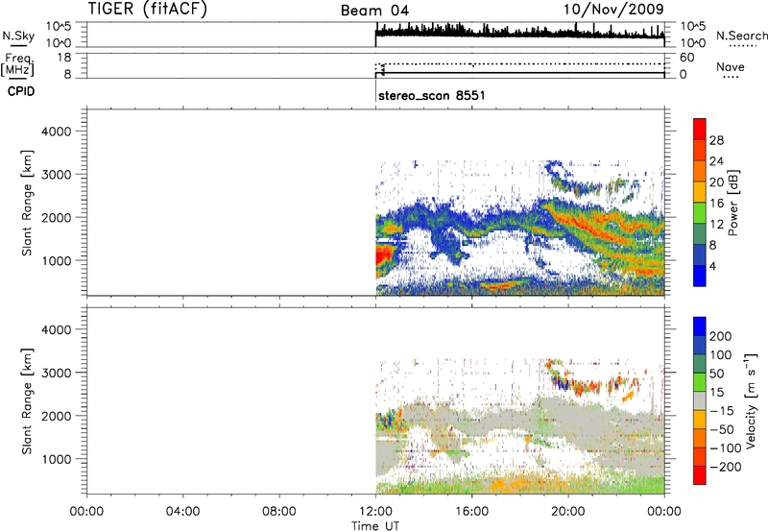
Task: Pick the bright blue bottom power colorbar segment
Action: 700,276
